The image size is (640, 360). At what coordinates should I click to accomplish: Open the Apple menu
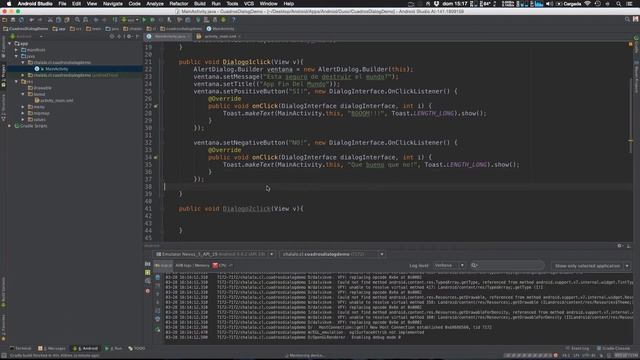(9, 4)
